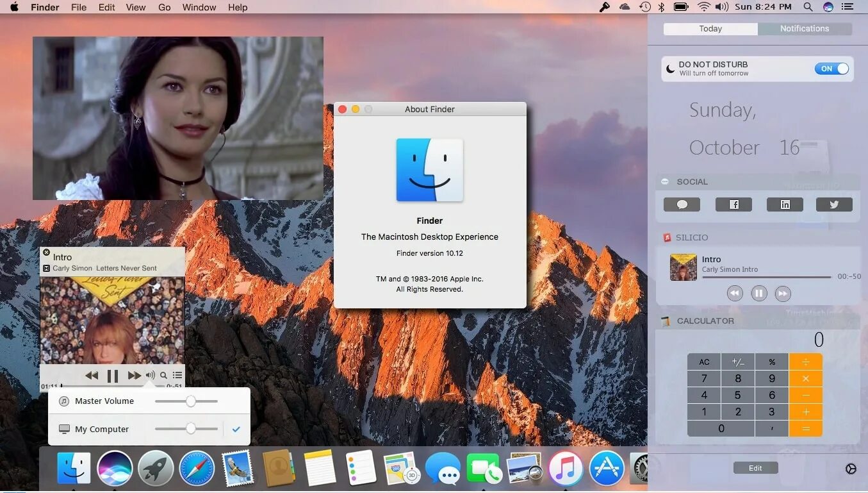Screen dimensions: 868x493
Task: Click My Computer volume slider
Action: click(x=186, y=429)
